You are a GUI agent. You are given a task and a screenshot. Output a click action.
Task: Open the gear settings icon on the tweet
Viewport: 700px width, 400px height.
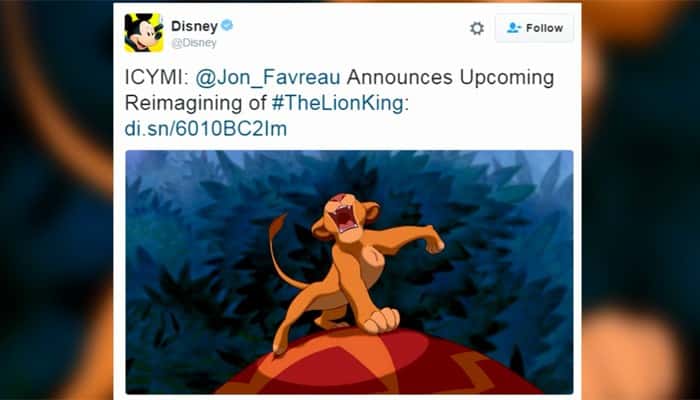pos(477,28)
